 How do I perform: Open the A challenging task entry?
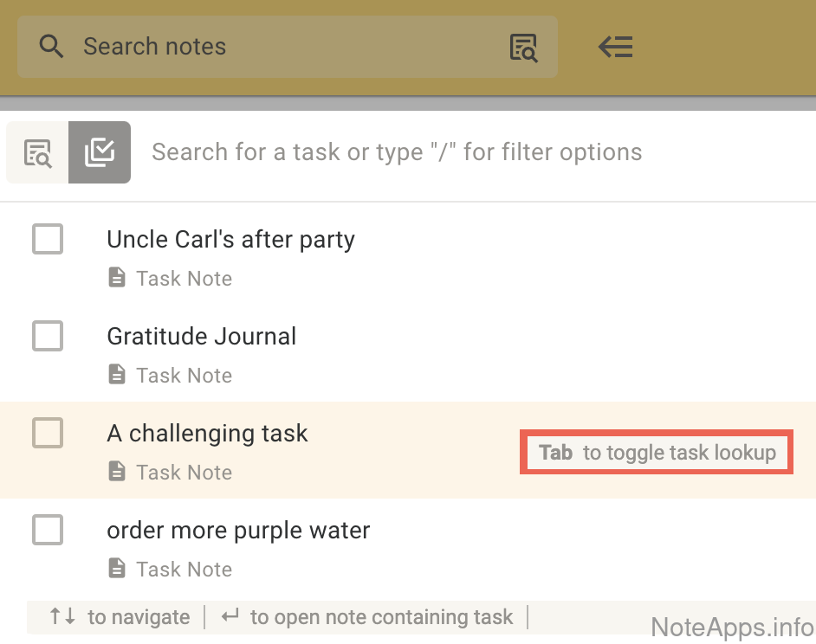(207, 434)
